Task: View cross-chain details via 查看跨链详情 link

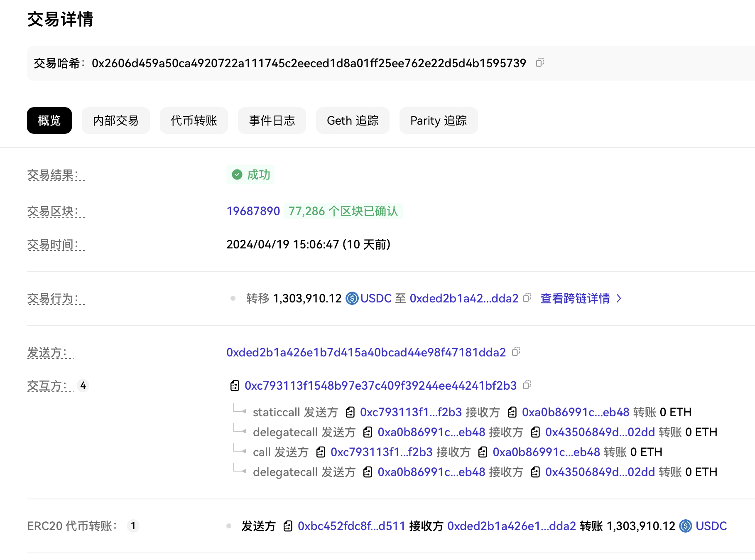Action: (575, 298)
